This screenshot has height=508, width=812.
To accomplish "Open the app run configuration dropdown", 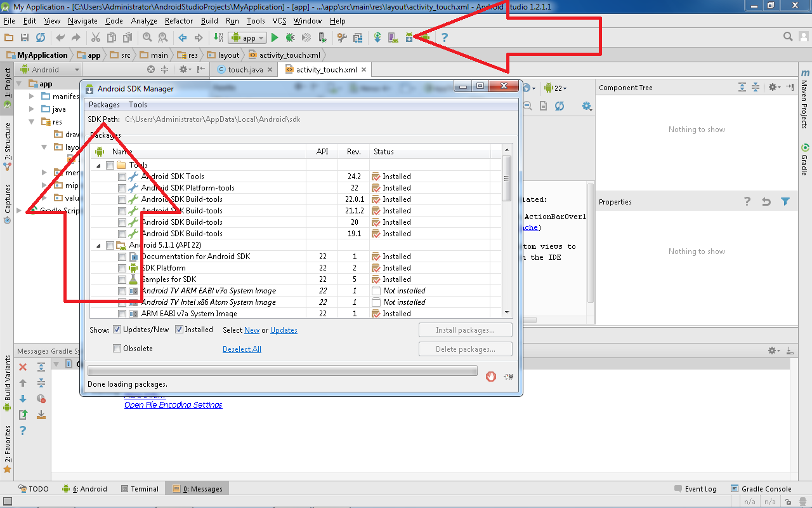I will click(248, 38).
